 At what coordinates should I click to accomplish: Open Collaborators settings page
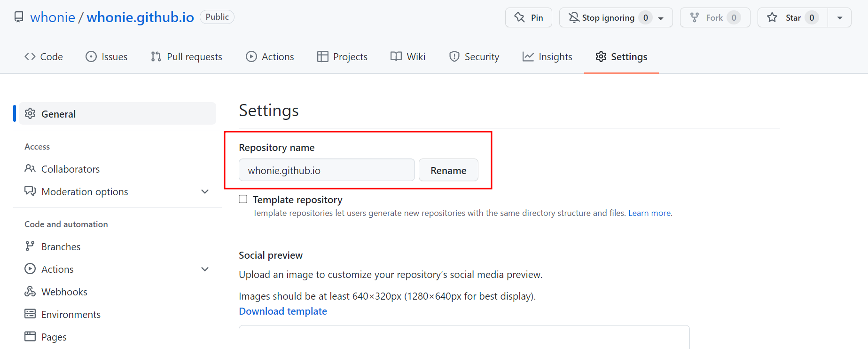(117, 168)
